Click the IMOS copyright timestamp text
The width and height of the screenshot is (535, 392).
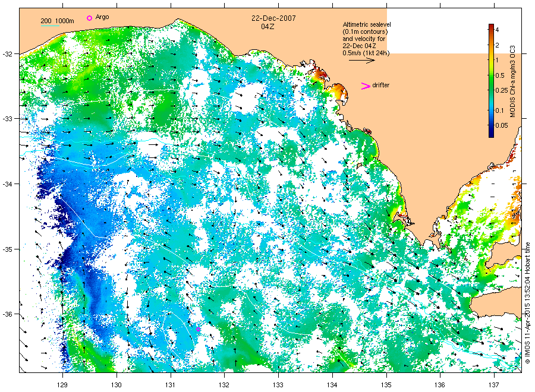527,303
